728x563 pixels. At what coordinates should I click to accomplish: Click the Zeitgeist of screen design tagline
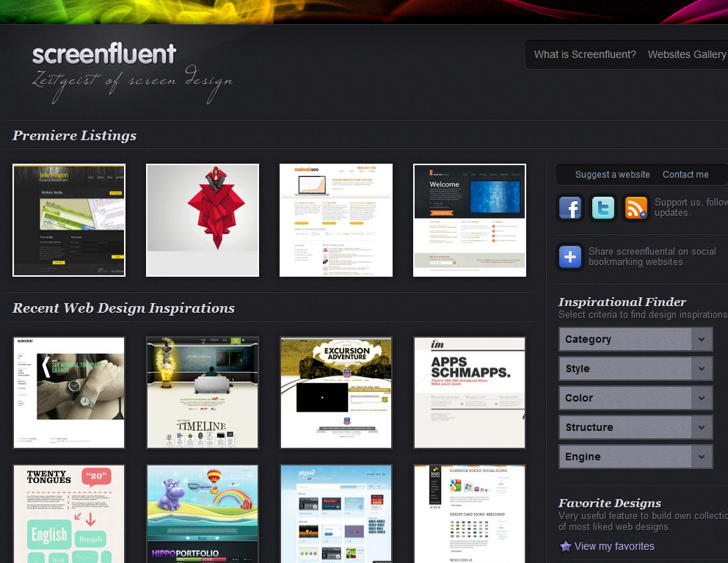pos(132,83)
